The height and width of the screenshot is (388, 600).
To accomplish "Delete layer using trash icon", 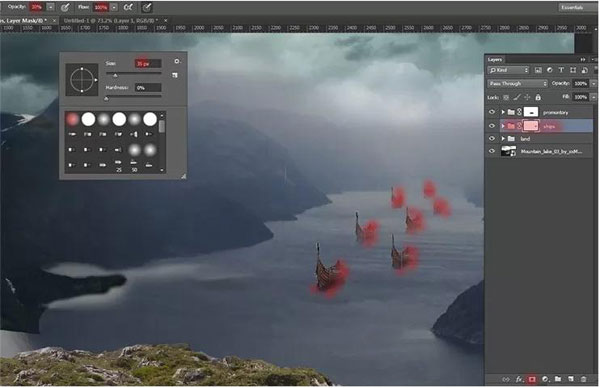I will coord(584,379).
